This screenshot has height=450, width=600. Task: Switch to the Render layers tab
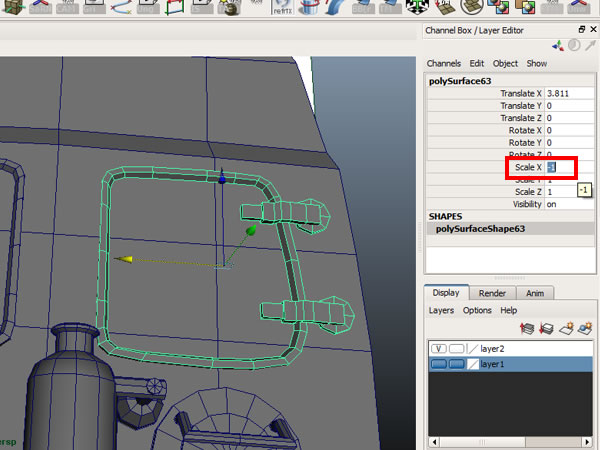(x=492, y=293)
